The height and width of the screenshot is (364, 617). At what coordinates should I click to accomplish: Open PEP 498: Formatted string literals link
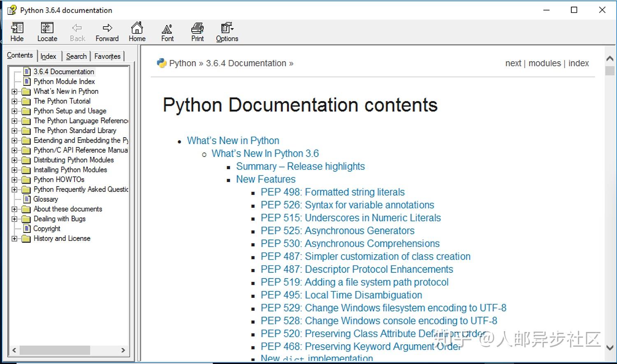[332, 192]
